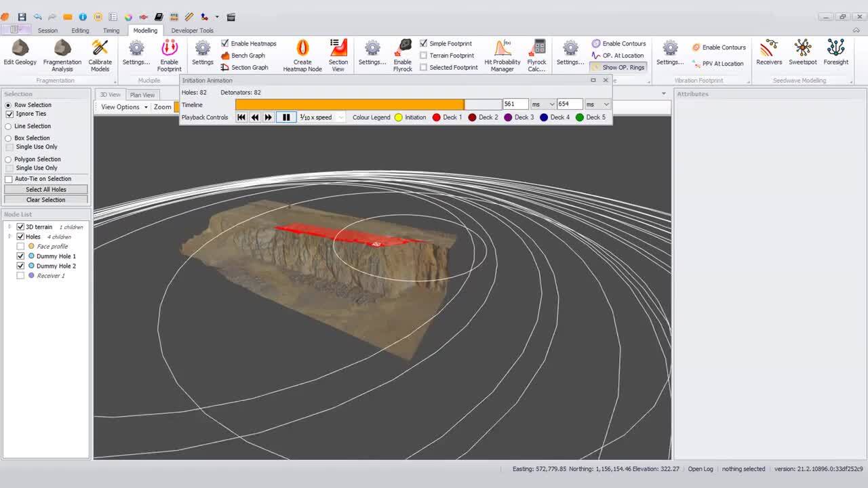Click the clapperboard animation icon
The image size is (868, 488).
point(231,17)
